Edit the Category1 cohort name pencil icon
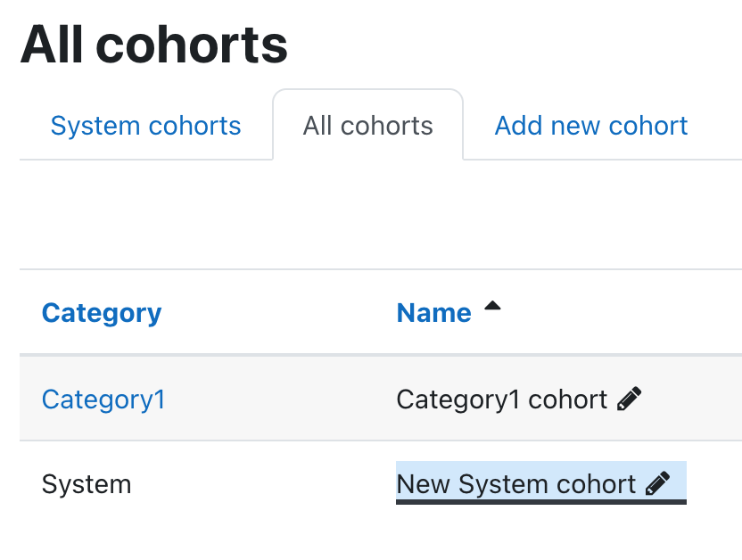This screenshot has width=742, height=560. (630, 399)
